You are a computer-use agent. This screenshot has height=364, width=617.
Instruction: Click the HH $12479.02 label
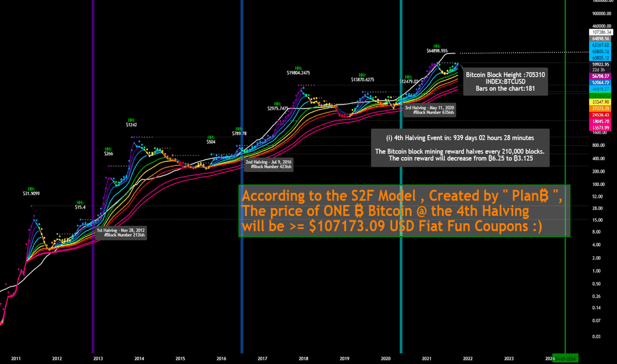pos(409,79)
